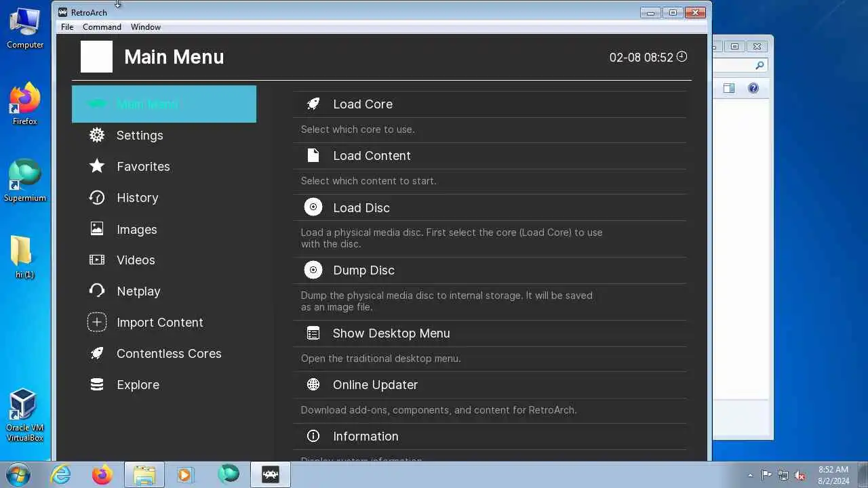The image size is (868, 488).
Task: Open the Oracle VM VirtualBox desktop icon
Action: tap(24, 415)
